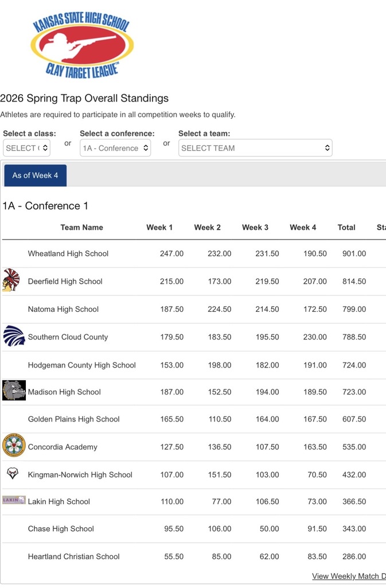Click the Southern Cloud County team logo
The width and height of the screenshot is (386, 588).
[x=14, y=336]
